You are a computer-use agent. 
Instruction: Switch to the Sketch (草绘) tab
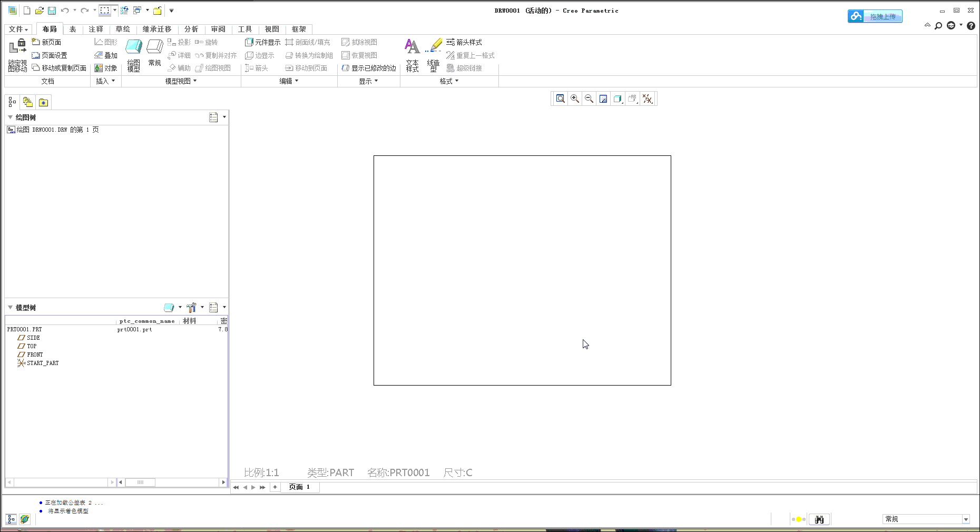pyautogui.click(x=123, y=29)
